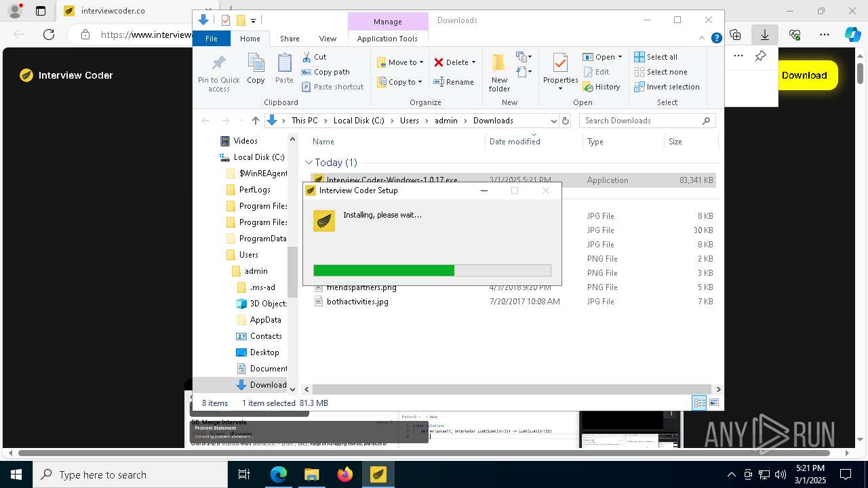Click Select none
The height and width of the screenshot is (488, 868).
661,72
